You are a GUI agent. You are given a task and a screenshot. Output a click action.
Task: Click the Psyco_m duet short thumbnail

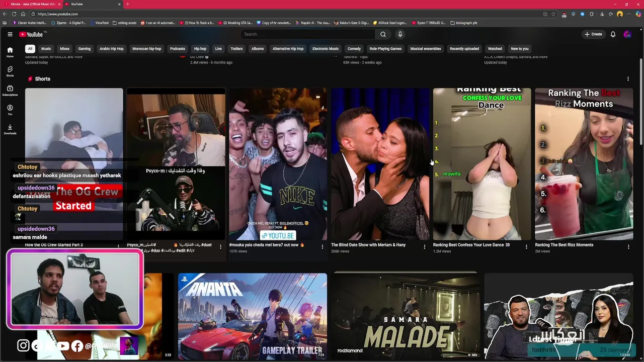point(176,164)
